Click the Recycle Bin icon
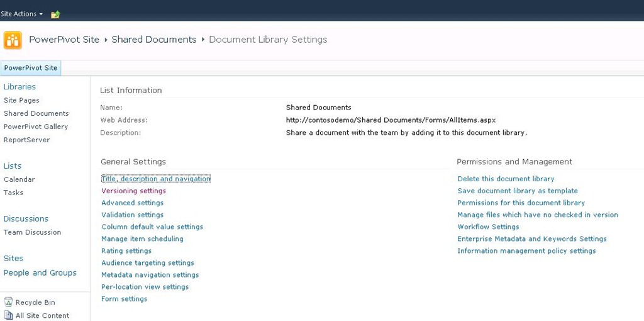The image size is (644, 321). [8, 302]
